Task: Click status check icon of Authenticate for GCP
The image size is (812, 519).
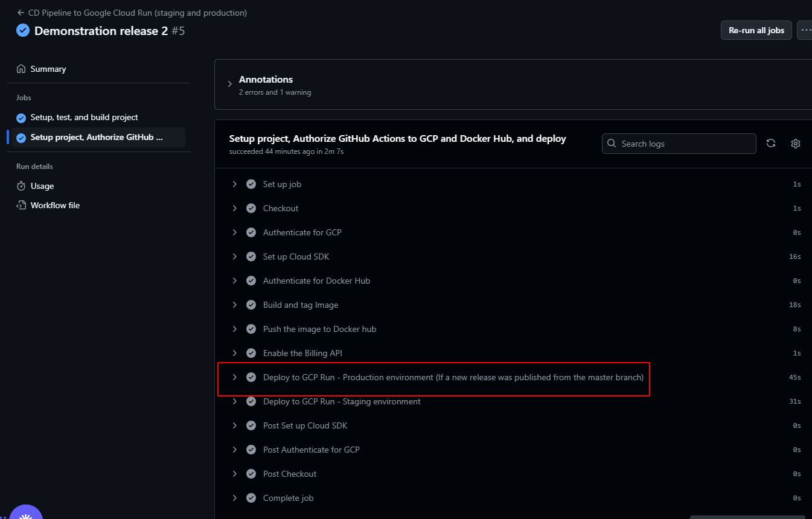Action: (x=251, y=232)
